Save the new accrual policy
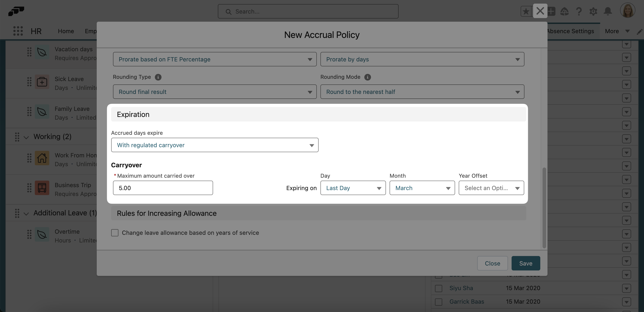The height and width of the screenshot is (312, 644). [x=526, y=263]
